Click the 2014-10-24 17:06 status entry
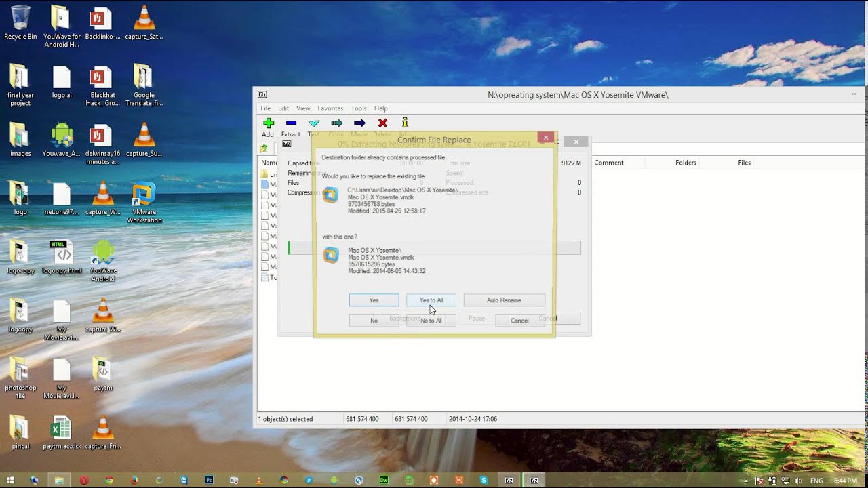The image size is (868, 488). (x=473, y=419)
